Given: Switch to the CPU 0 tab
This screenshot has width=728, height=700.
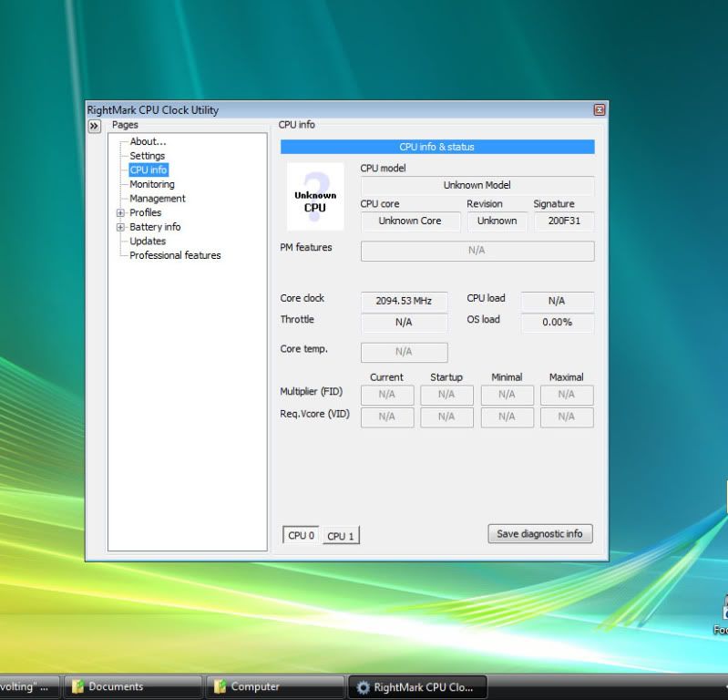Looking at the screenshot, I should tap(301, 535).
